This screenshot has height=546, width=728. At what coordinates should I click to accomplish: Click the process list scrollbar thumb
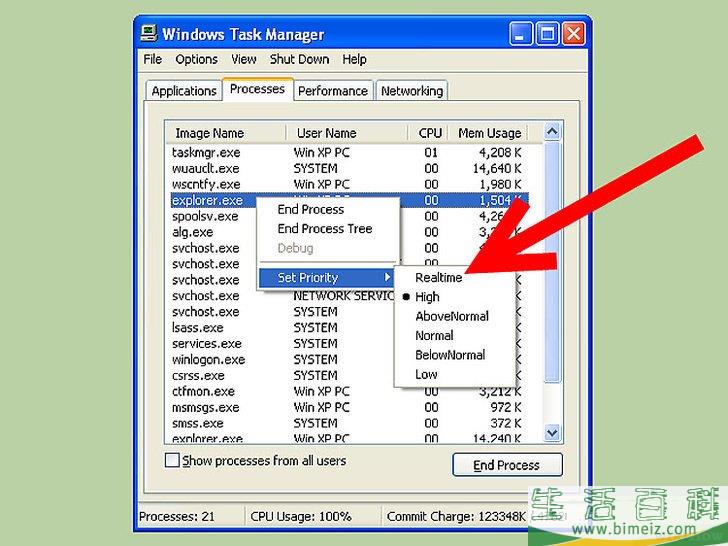pos(552,262)
